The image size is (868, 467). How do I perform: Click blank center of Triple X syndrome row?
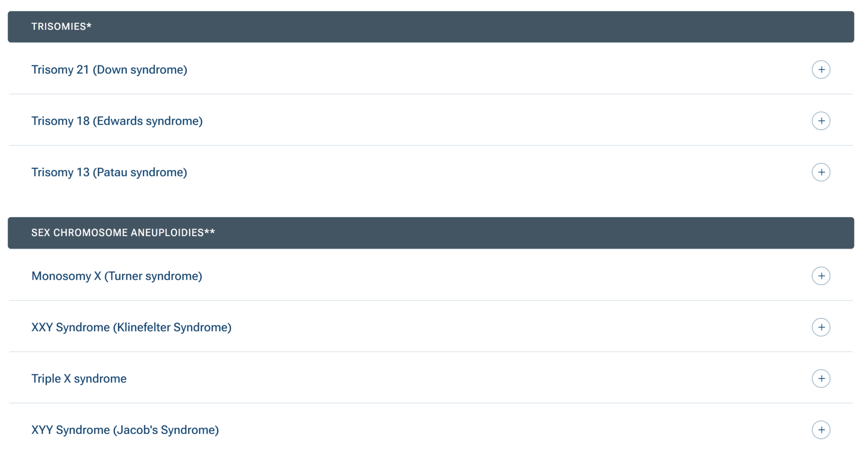coord(466,378)
